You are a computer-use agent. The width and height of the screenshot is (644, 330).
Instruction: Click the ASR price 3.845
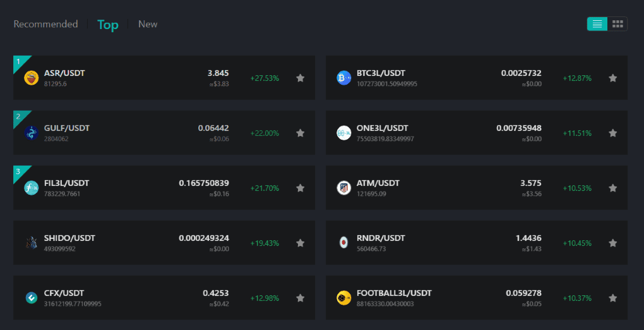(218, 73)
